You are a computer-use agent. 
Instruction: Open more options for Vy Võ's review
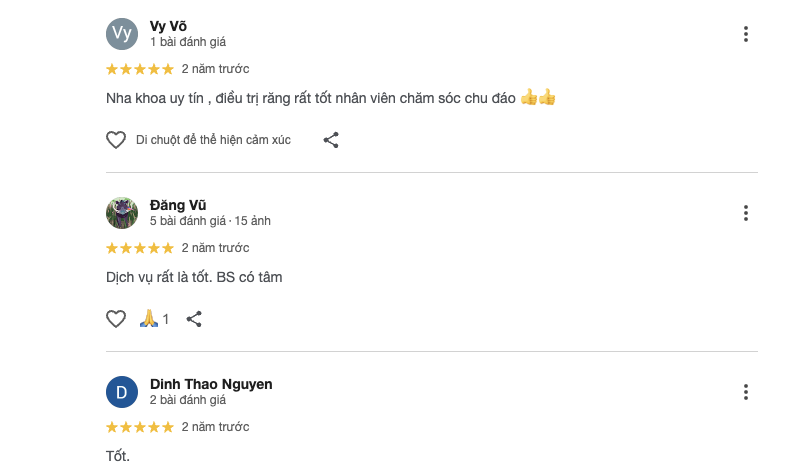[746, 34]
